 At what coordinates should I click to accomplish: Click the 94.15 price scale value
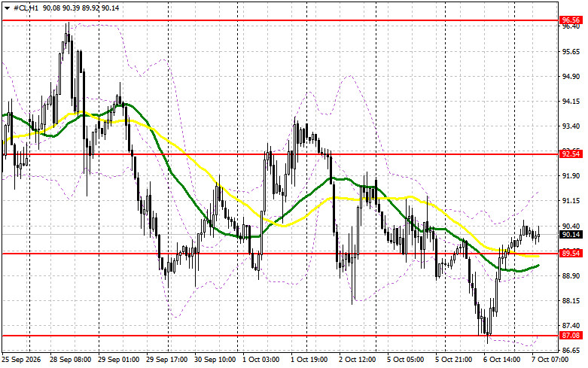coord(571,102)
